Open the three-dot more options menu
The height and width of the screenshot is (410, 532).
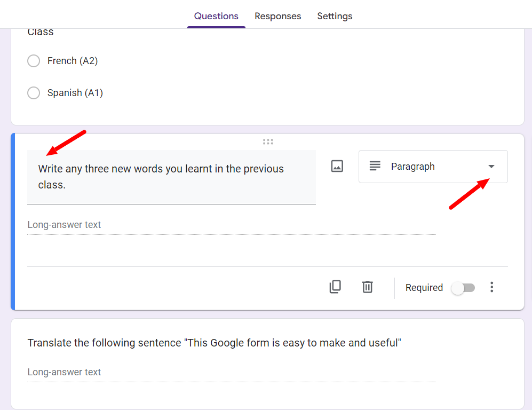491,287
